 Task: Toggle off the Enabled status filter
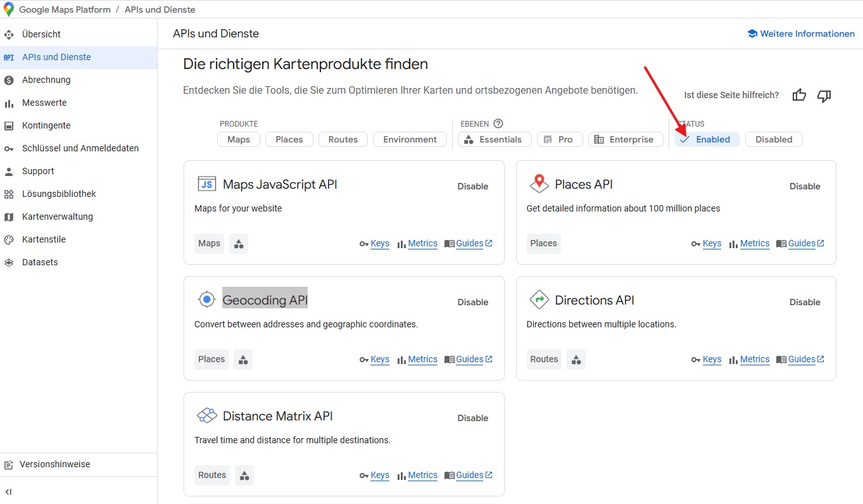point(707,139)
